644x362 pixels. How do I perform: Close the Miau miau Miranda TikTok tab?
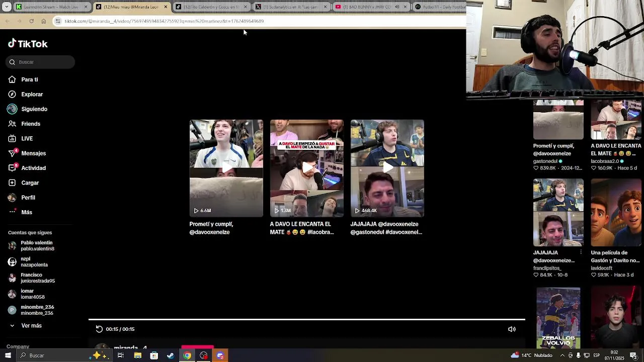[x=166, y=7]
